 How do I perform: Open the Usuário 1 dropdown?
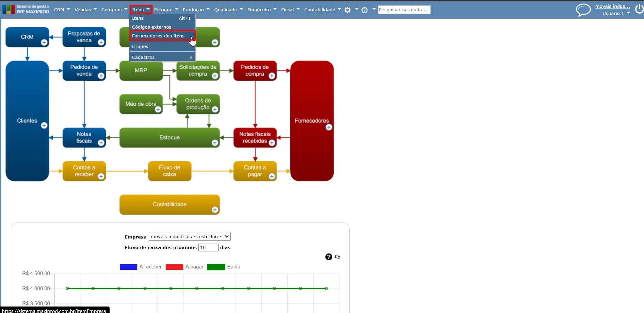616,13
